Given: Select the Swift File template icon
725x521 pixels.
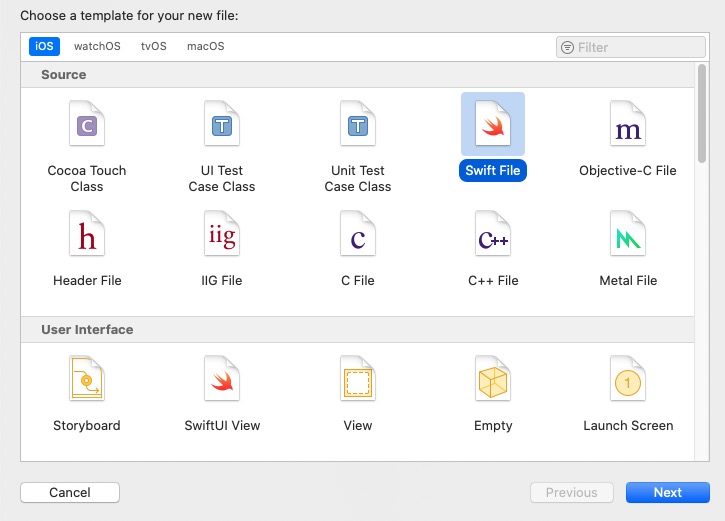Looking at the screenshot, I should (x=493, y=123).
